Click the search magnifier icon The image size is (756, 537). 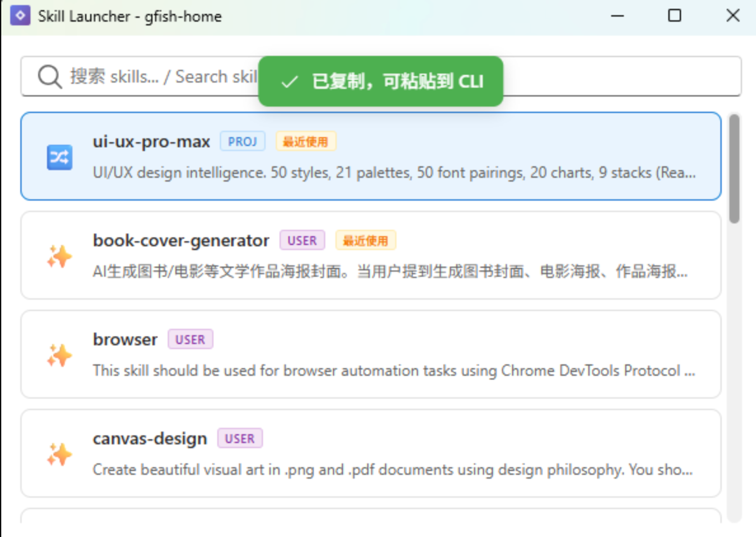point(50,77)
